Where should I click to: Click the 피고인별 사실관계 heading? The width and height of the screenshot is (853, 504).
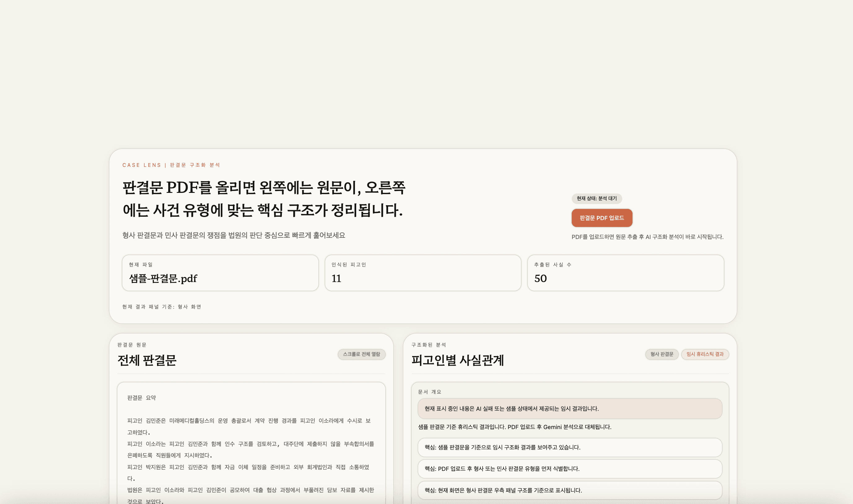pyautogui.click(x=457, y=360)
